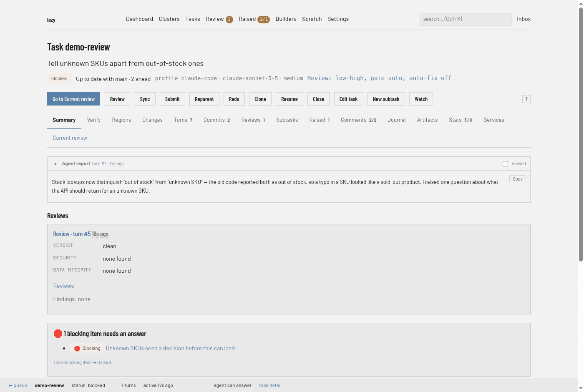Image resolution: width=584 pixels, height=392 pixels.
Task: Copy the agent report text
Action: (517, 179)
